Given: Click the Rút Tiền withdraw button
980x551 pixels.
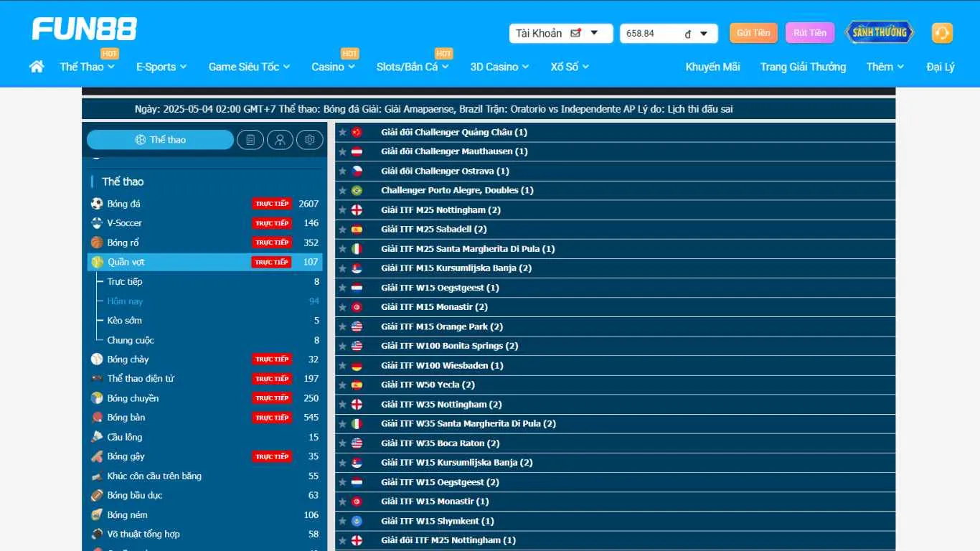Looking at the screenshot, I should [810, 33].
